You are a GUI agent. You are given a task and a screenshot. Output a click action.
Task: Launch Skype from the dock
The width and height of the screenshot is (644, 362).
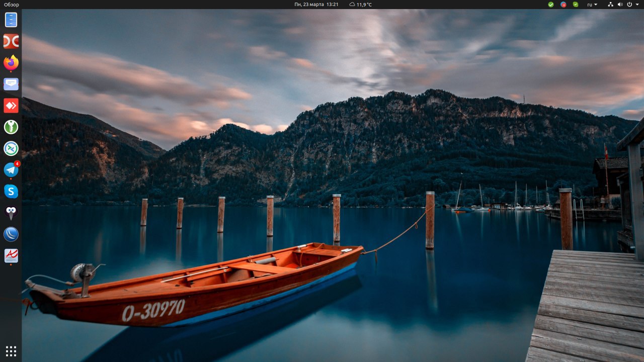[x=11, y=191]
